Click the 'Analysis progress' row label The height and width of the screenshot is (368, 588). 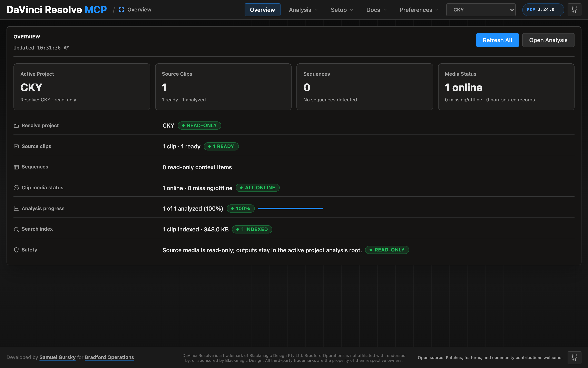click(x=43, y=209)
